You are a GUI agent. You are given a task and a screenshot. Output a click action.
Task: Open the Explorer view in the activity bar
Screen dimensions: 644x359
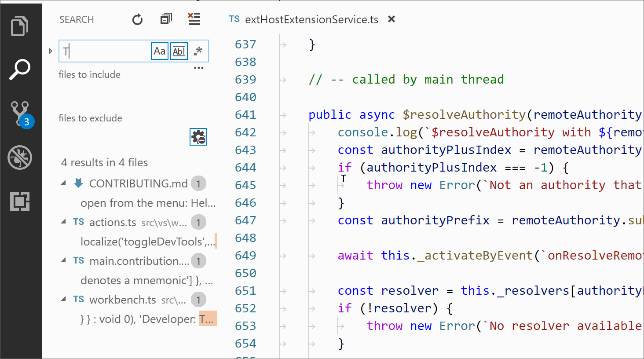click(20, 26)
